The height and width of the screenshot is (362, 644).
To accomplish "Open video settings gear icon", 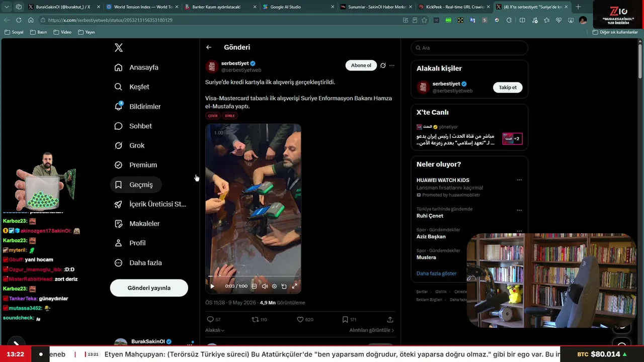I will click(x=274, y=286).
